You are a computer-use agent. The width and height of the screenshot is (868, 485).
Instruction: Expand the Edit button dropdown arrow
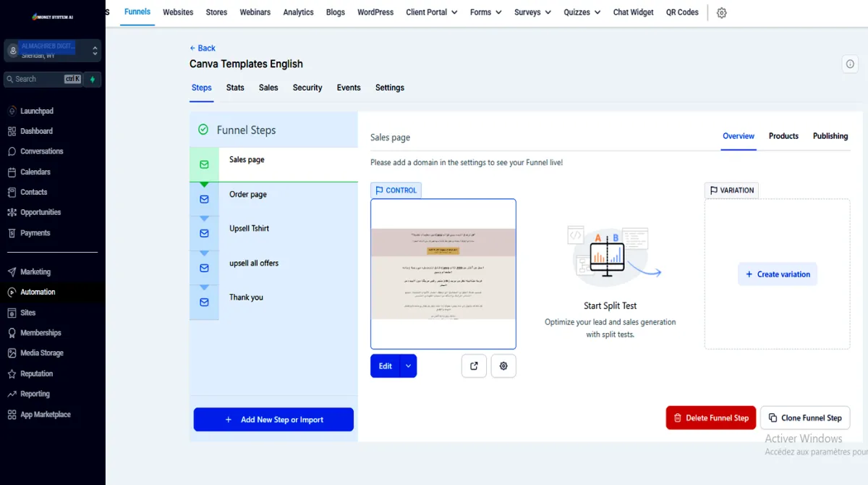click(x=409, y=366)
